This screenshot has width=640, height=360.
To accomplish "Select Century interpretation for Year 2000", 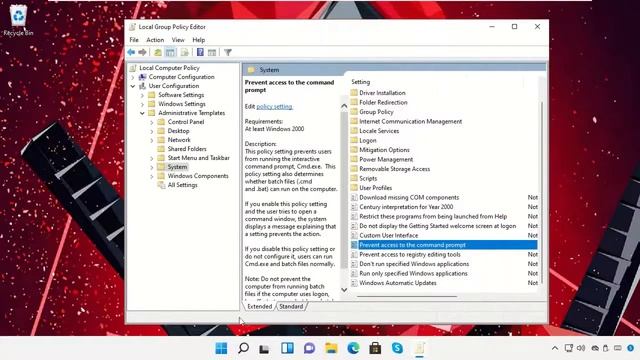I will tap(406, 207).
